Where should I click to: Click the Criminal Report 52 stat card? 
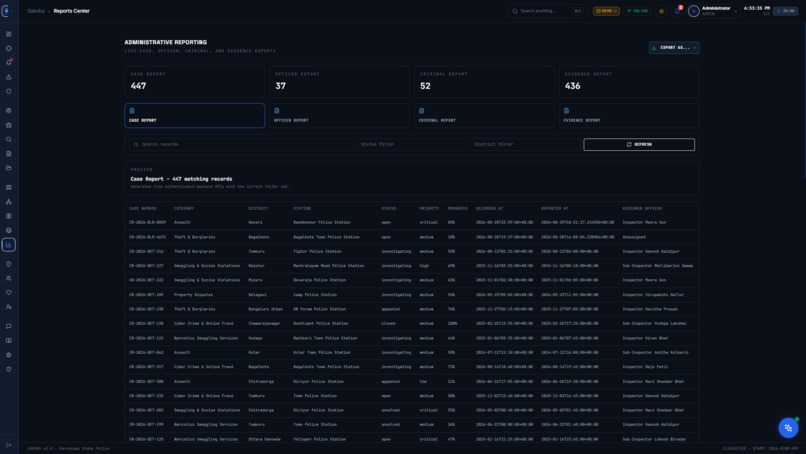[x=484, y=81]
